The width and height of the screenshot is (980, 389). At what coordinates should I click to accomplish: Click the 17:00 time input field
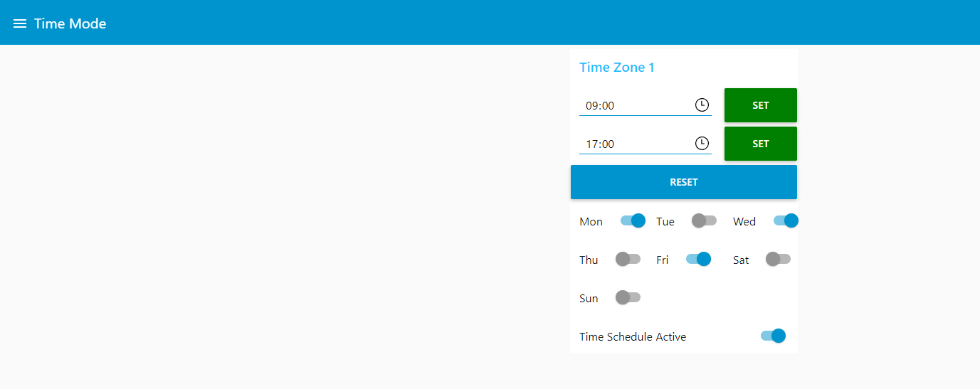pos(633,144)
